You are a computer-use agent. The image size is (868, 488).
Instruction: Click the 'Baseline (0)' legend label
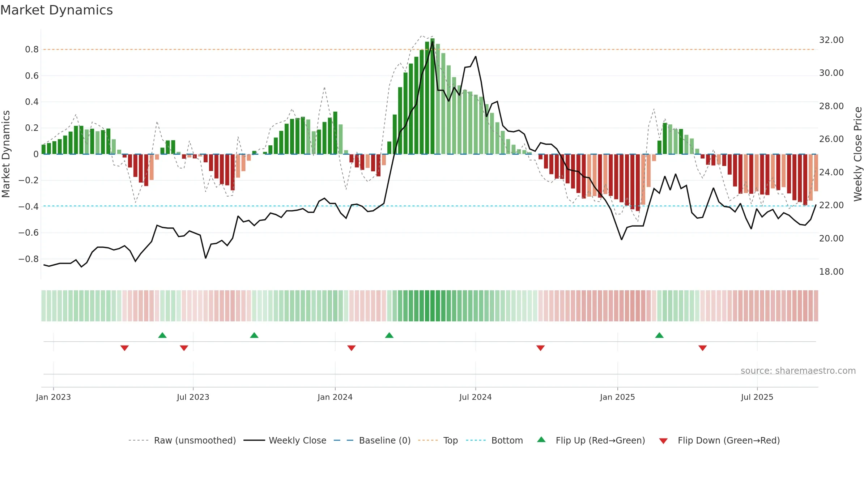coord(385,440)
